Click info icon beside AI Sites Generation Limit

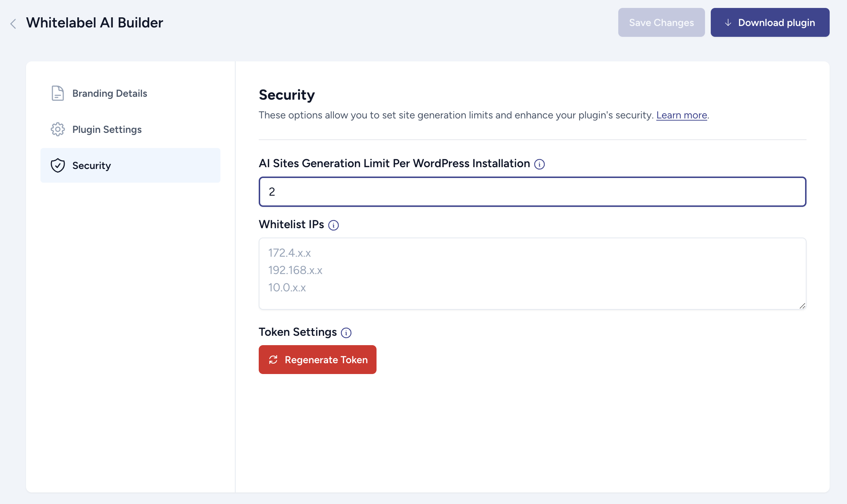[x=539, y=164]
